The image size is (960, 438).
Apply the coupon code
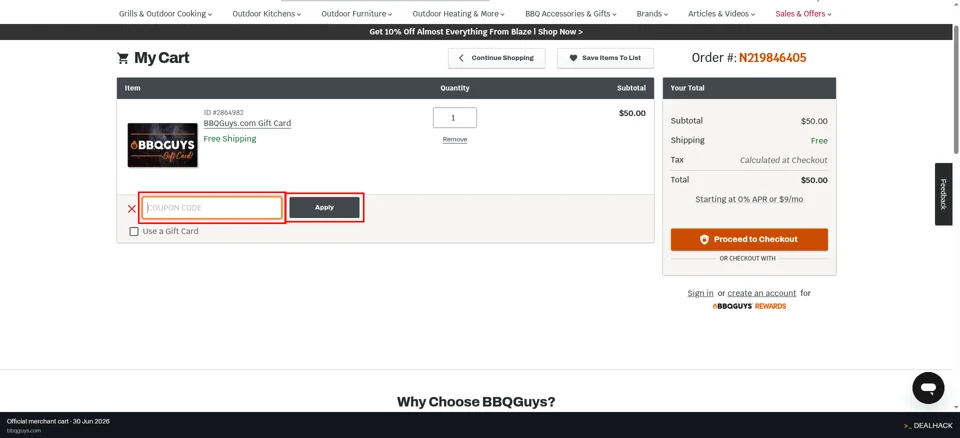tap(324, 208)
